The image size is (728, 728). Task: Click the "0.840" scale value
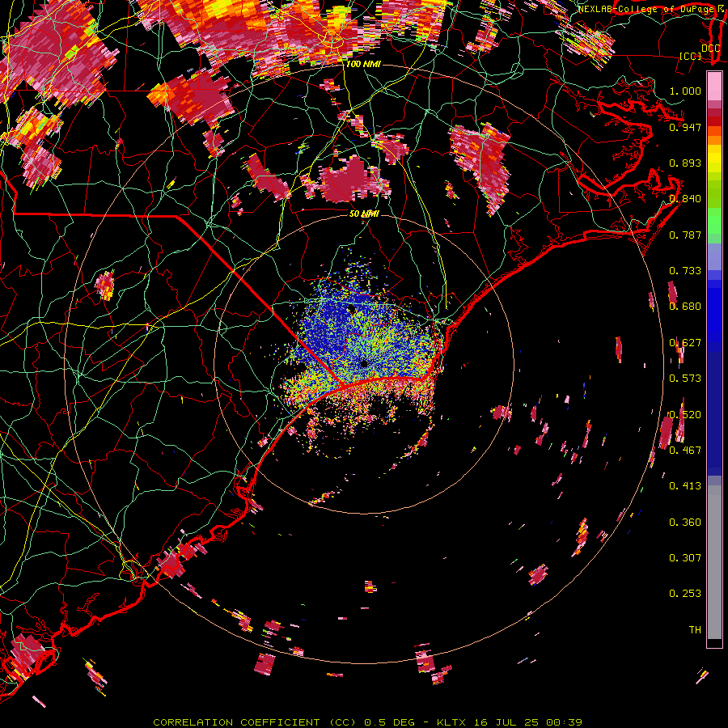point(685,198)
